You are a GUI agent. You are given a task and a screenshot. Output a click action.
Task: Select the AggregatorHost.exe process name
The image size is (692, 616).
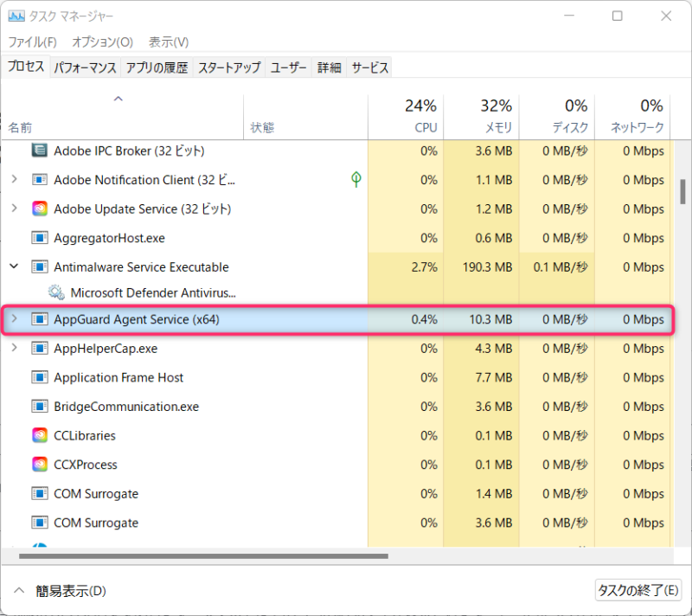(109, 238)
